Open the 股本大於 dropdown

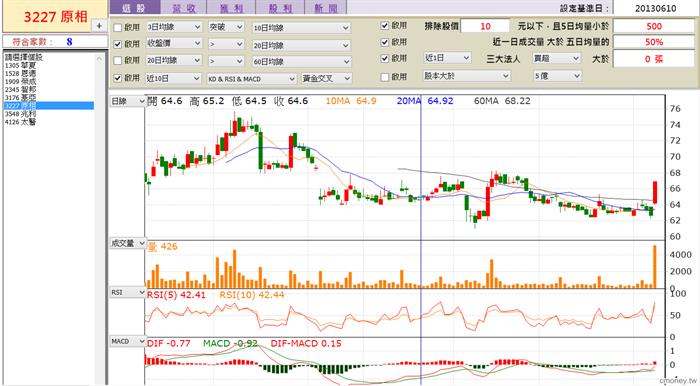coord(467,76)
